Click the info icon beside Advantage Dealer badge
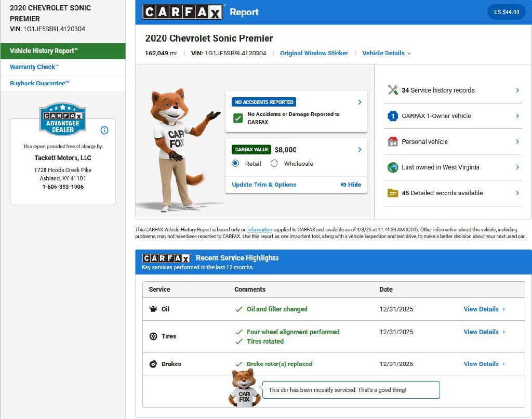This screenshot has width=532, height=419. (104, 130)
